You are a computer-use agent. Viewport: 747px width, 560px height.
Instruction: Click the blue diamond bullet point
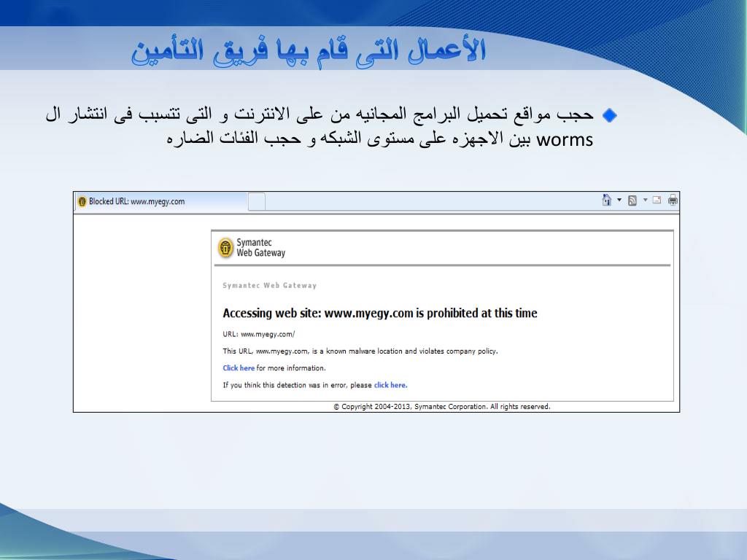[609, 115]
